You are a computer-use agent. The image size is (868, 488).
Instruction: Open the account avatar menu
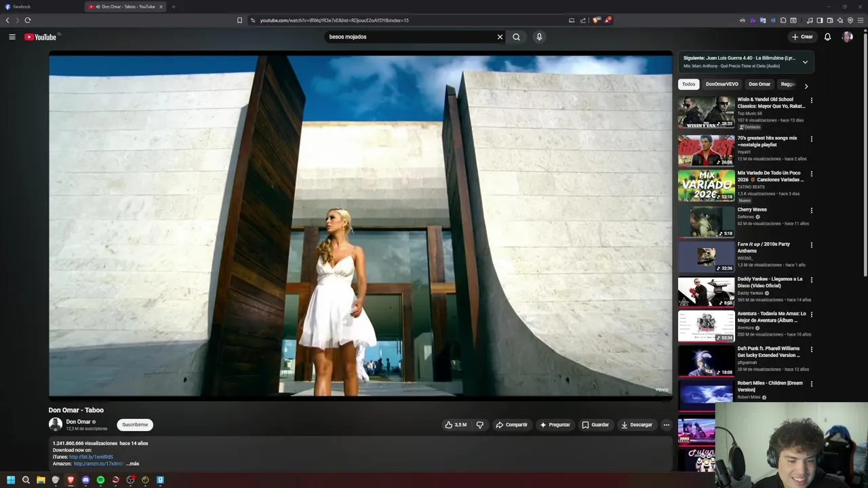tap(847, 37)
